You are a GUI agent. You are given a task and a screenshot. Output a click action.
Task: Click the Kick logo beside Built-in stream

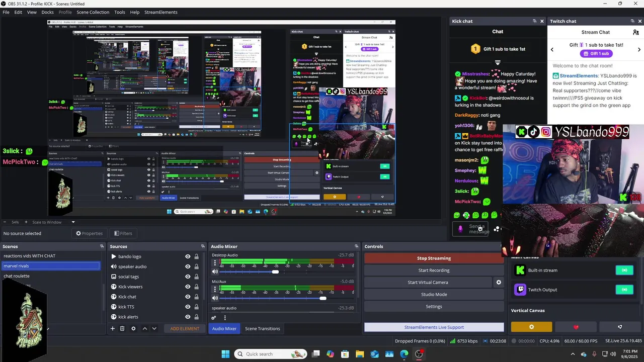[x=520, y=270]
